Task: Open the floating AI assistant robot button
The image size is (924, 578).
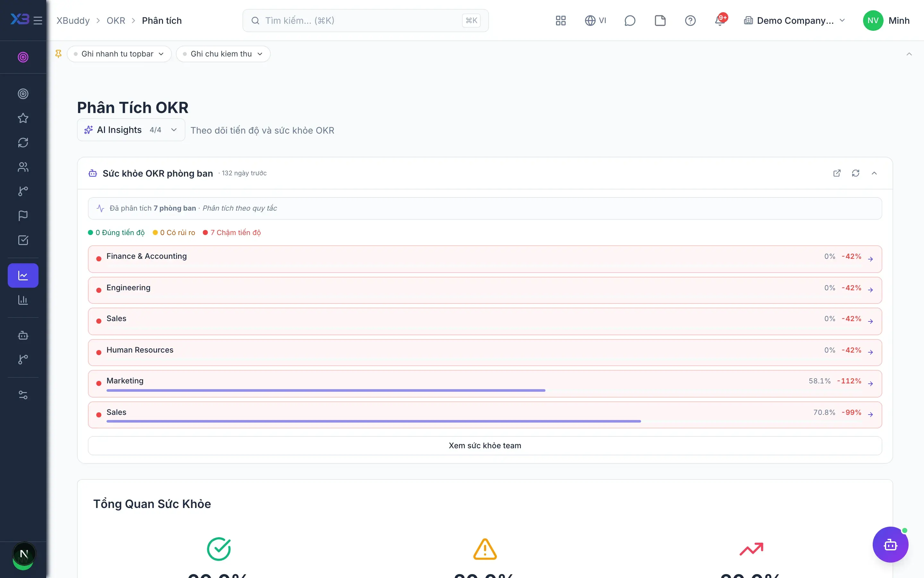Action: pos(890,544)
